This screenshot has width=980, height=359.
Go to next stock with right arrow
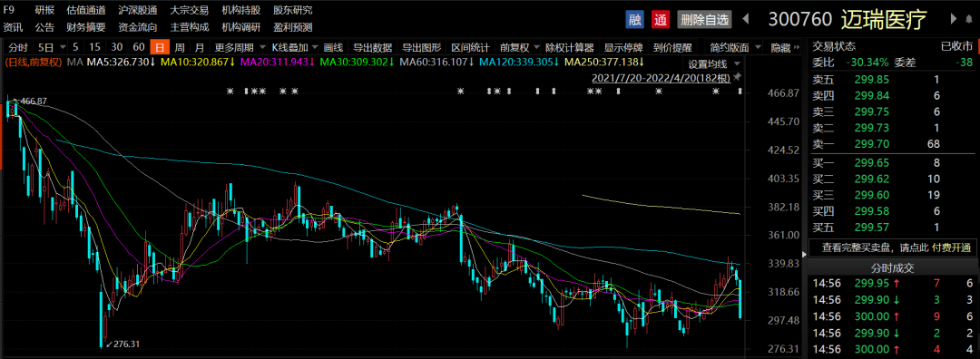coord(954,19)
